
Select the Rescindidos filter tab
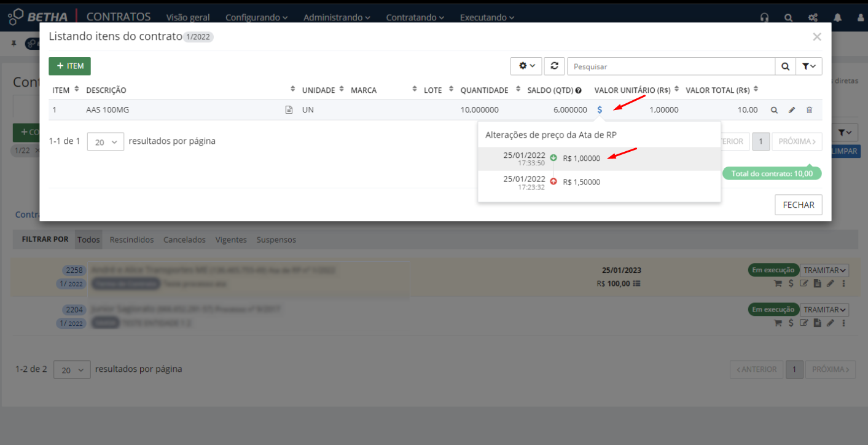coord(131,240)
